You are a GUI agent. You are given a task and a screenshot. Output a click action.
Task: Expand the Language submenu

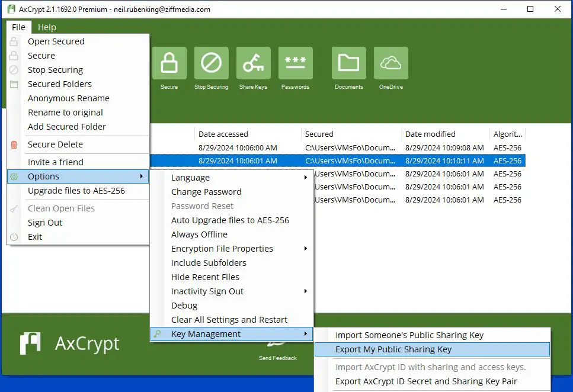[x=232, y=178]
